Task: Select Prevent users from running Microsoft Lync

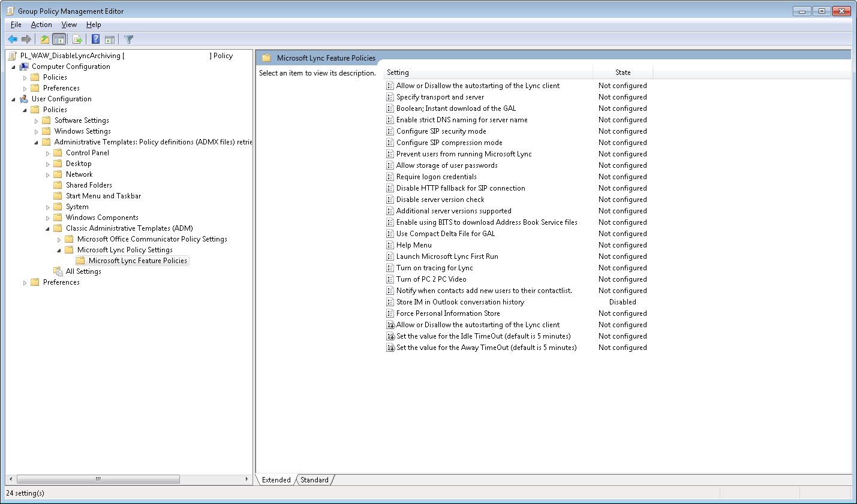Action: (464, 154)
